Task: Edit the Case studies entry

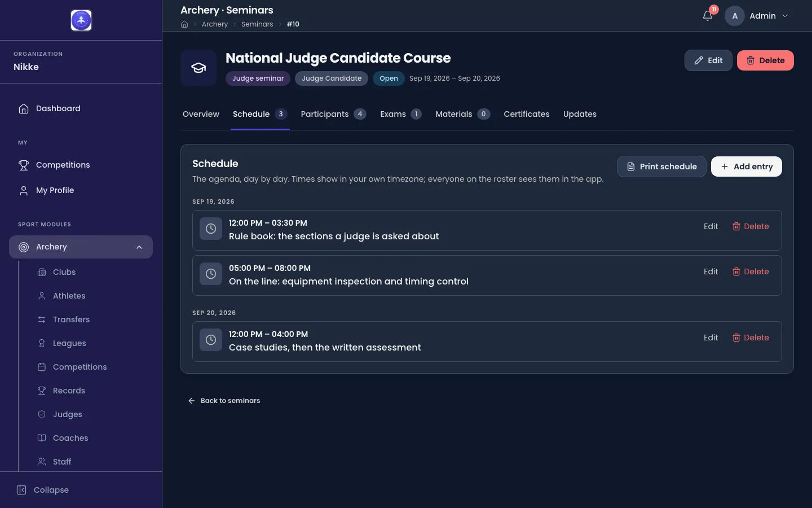Action: point(710,338)
